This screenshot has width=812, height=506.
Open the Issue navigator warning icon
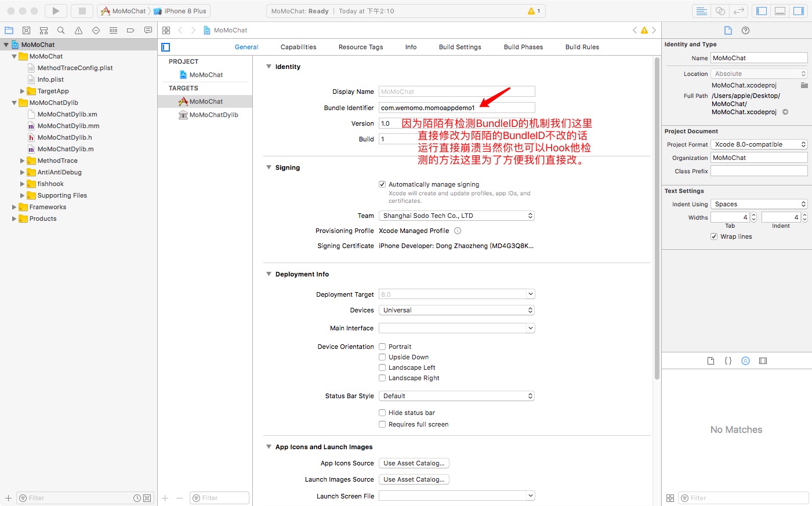[78, 30]
